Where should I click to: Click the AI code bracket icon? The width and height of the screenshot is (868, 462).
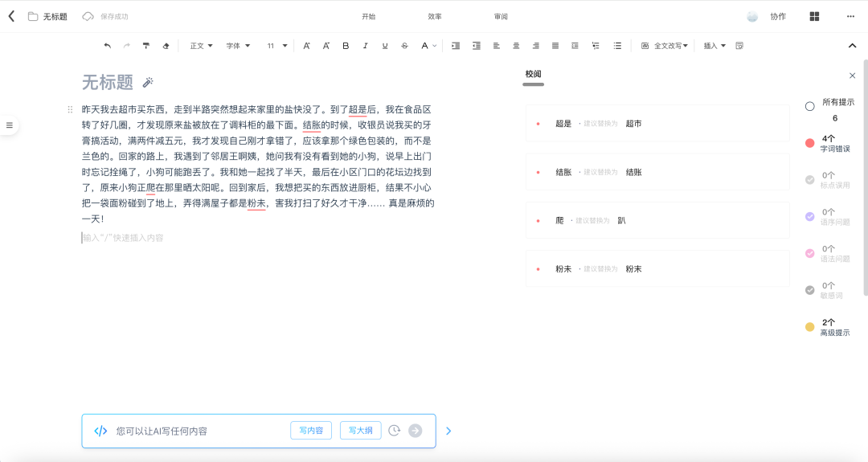[100, 431]
